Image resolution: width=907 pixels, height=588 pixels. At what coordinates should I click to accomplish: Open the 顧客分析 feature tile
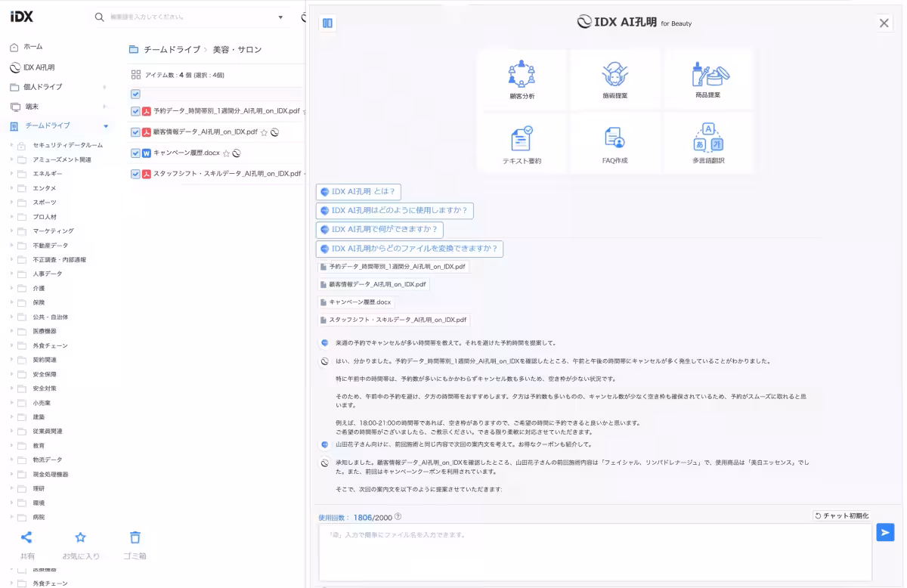coord(522,80)
